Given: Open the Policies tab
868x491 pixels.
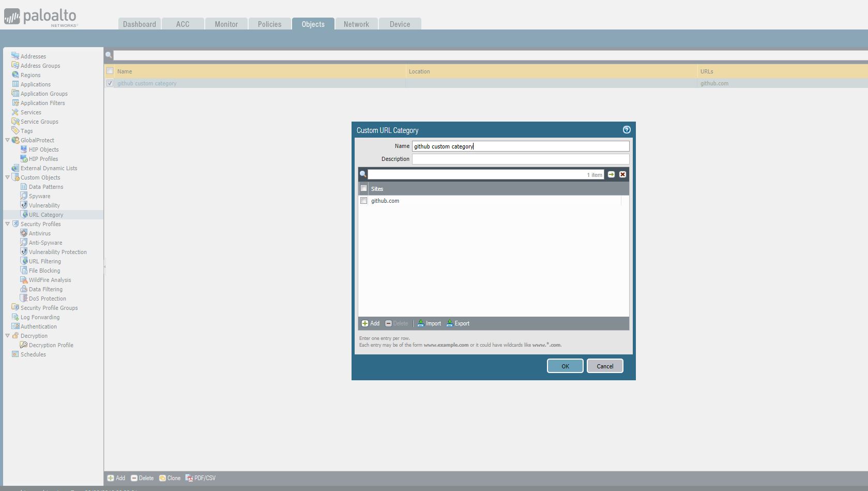Looking at the screenshot, I should click(270, 24).
